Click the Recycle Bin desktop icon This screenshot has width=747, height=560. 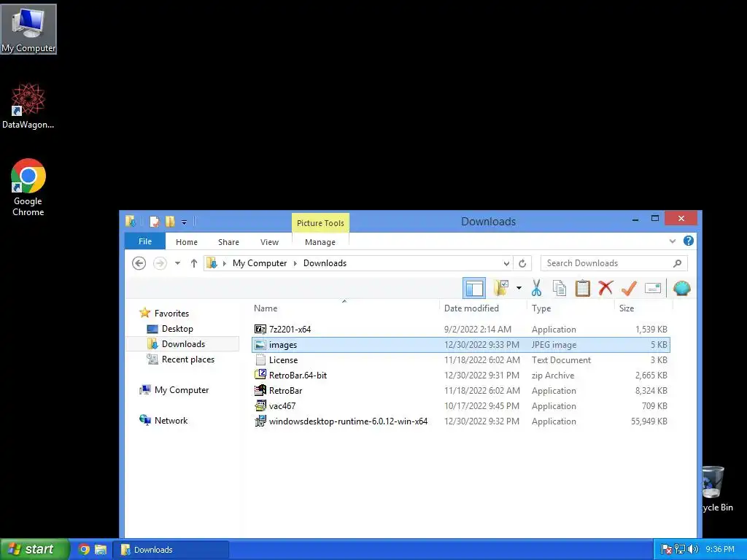718,489
